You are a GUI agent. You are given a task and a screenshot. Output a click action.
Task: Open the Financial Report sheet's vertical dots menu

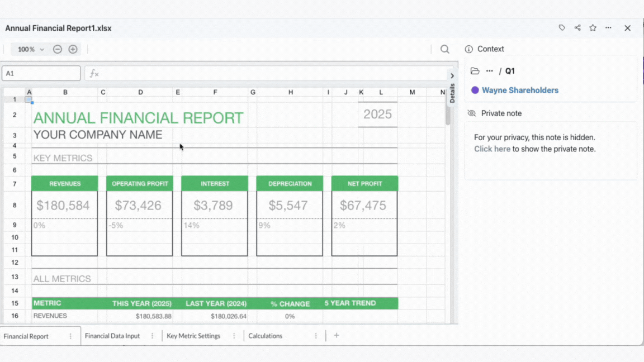pyautogui.click(x=69, y=335)
